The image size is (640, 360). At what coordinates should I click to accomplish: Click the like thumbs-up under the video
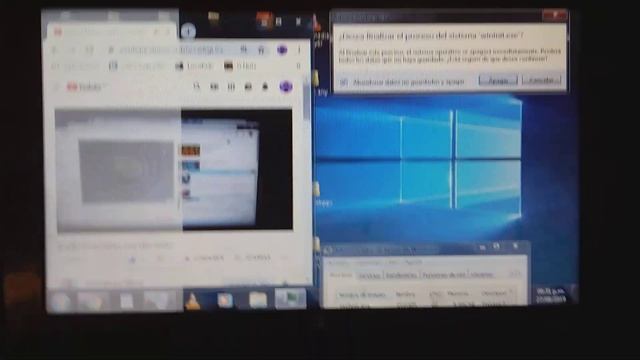point(132,259)
